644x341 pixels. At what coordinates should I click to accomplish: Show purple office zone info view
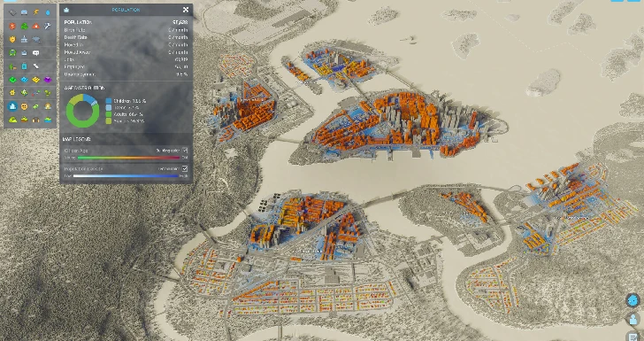(x=48, y=80)
